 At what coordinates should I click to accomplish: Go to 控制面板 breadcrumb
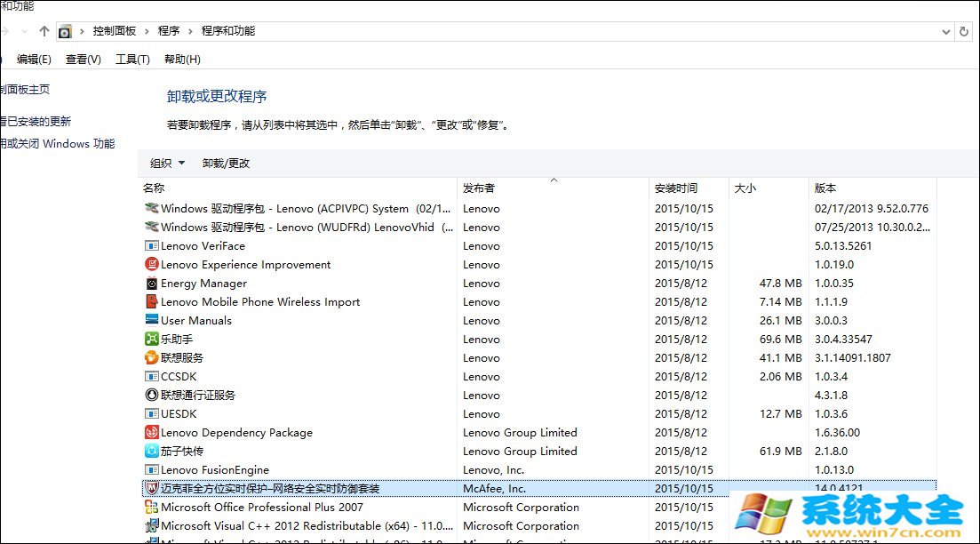click(x=115, y=31)
